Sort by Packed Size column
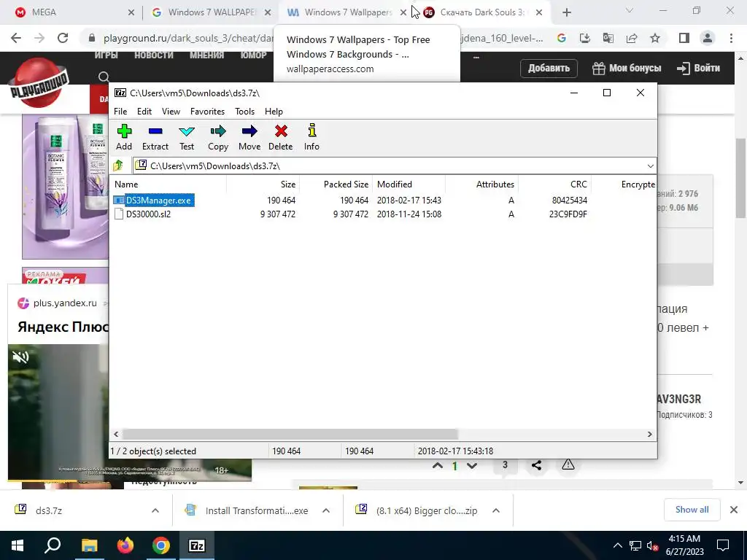This screenshot has height=560, width=747. click(346, 184)
